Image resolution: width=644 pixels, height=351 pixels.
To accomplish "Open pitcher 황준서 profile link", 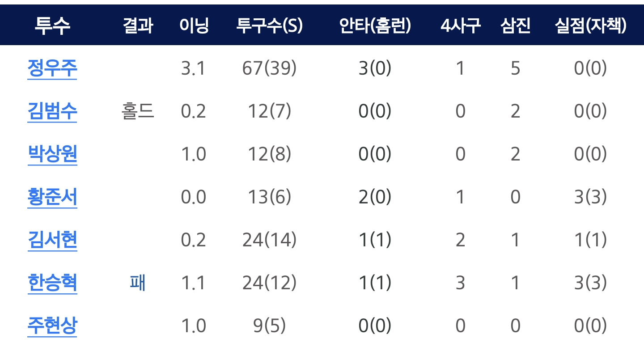I will pos(52,197).
